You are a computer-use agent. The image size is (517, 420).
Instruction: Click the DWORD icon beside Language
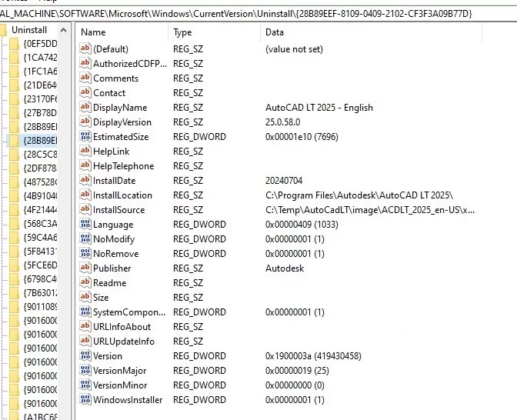pos(85,224)
